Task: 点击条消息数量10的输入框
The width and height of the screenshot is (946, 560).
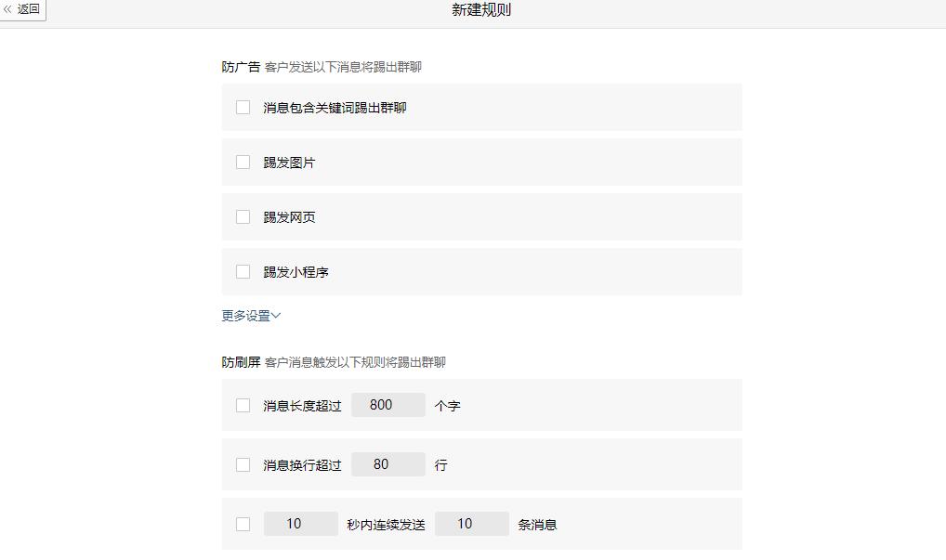Action: [471, 524]
